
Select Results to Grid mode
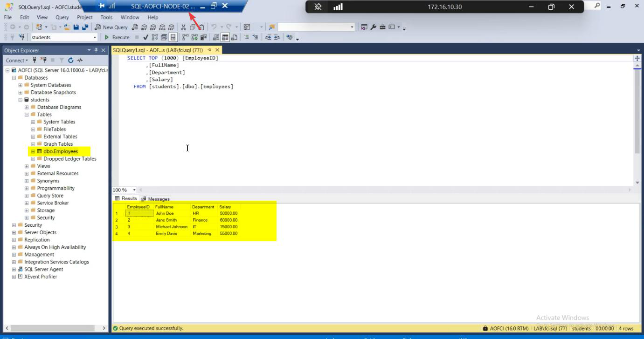pos(225,37)
